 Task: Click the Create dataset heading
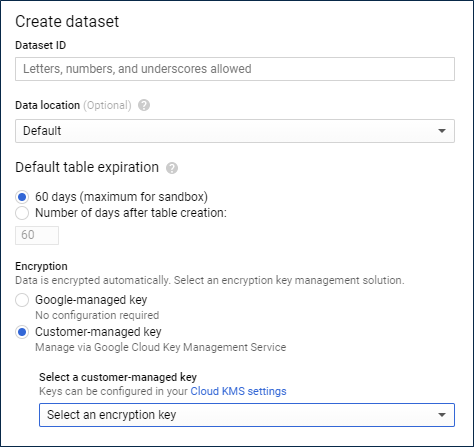coord(67,22)
